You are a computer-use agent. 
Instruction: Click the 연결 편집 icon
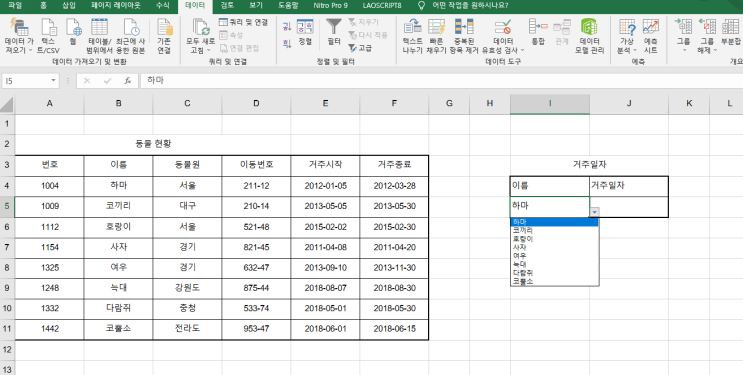click(240, 48)
